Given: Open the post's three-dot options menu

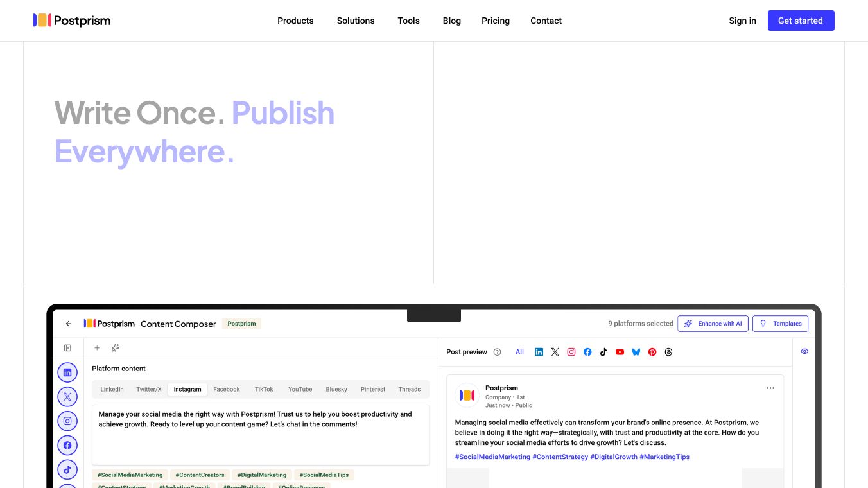Looking at the screenshot, I should pyautogui.click(x=770, y=388).
